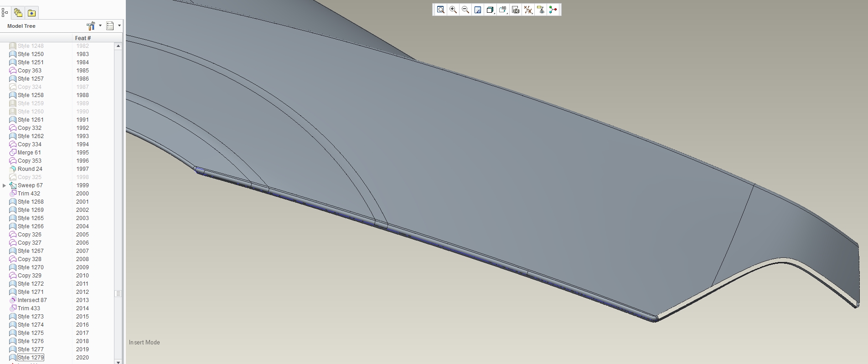Select Style 1276 in the tree
The image size is (868, 364).
(31, 341)
